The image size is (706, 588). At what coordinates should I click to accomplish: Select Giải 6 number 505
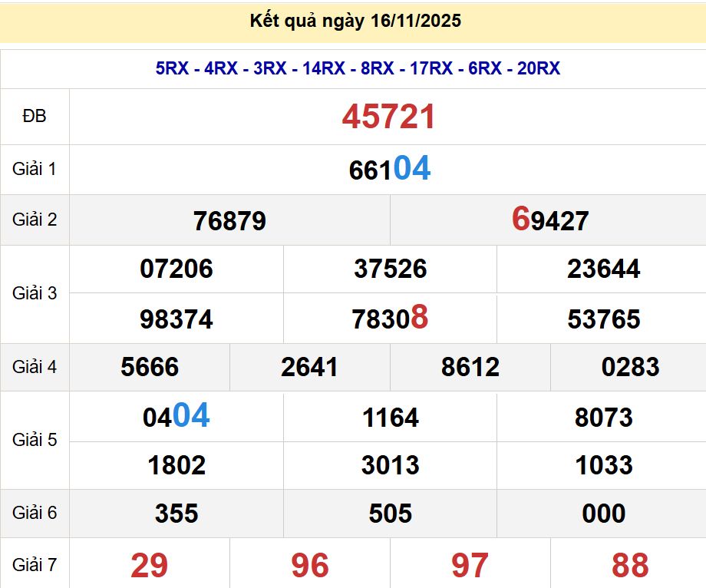(x=390, y=514)
